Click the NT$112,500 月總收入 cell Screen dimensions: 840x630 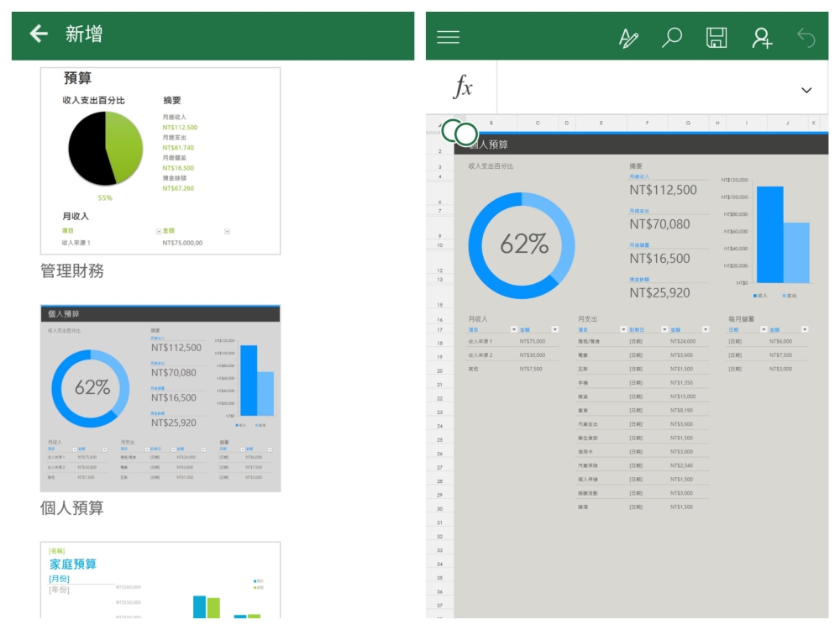pyautogui.click(x=664, y=190)
